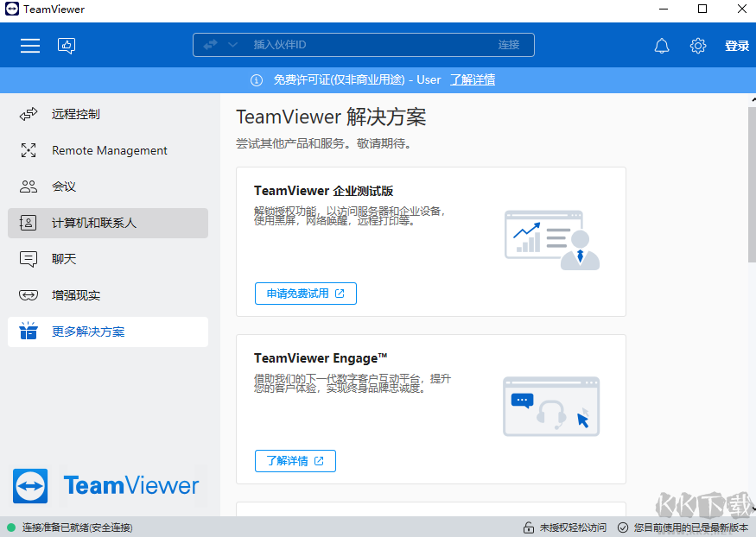Expand the connection mode dropdown chevron
Image resolution: width=756 pixels, height=537 pixels.
[233, 45]
